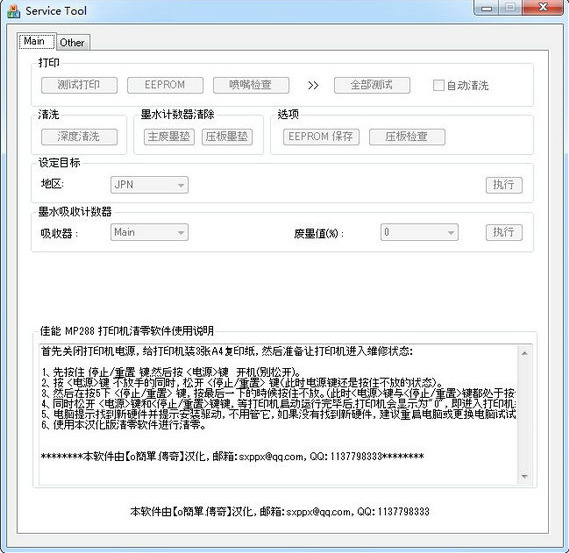Switch to the Other tab

(73, 42)
